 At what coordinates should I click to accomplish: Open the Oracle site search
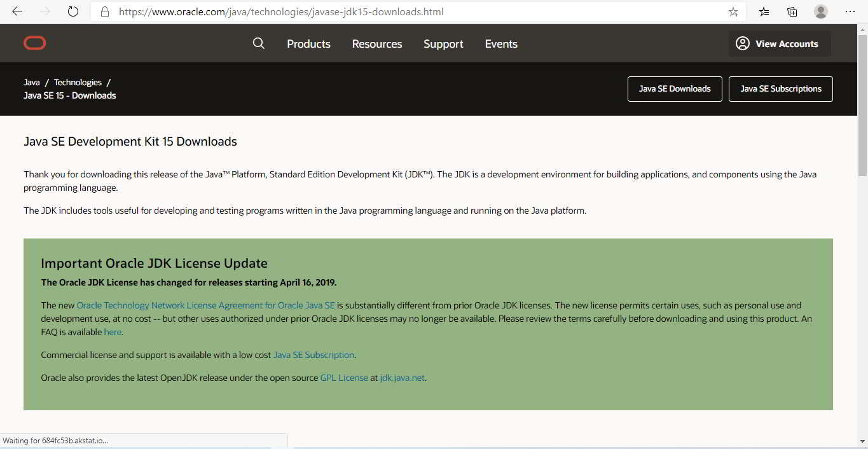pos(258,43)
